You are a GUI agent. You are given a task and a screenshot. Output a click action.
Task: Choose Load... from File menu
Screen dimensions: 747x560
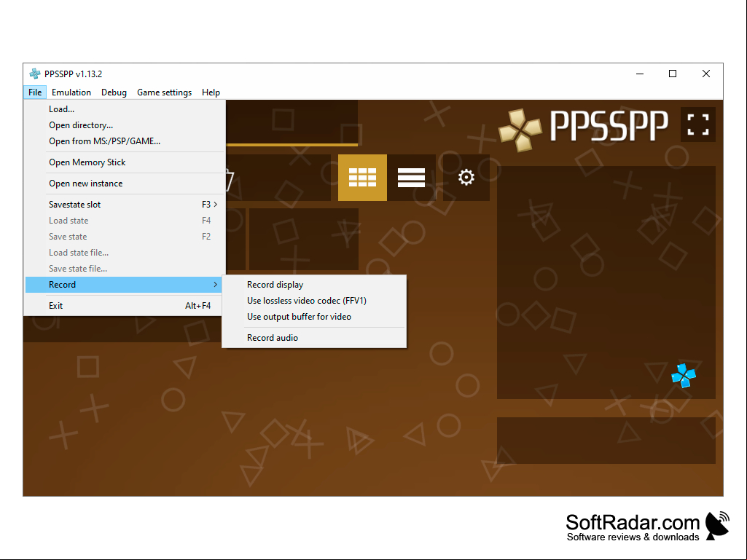[125, 109]
